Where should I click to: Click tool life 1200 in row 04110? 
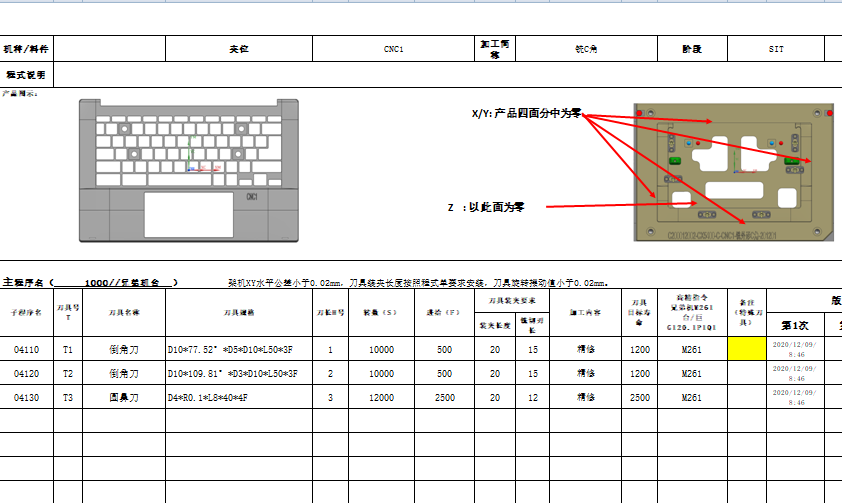point(640,349)
